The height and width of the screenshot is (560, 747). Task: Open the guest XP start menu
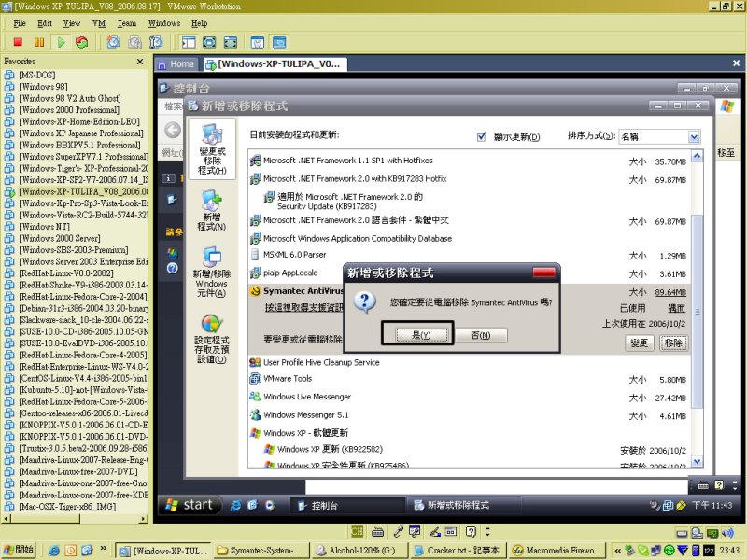(189, 505)
